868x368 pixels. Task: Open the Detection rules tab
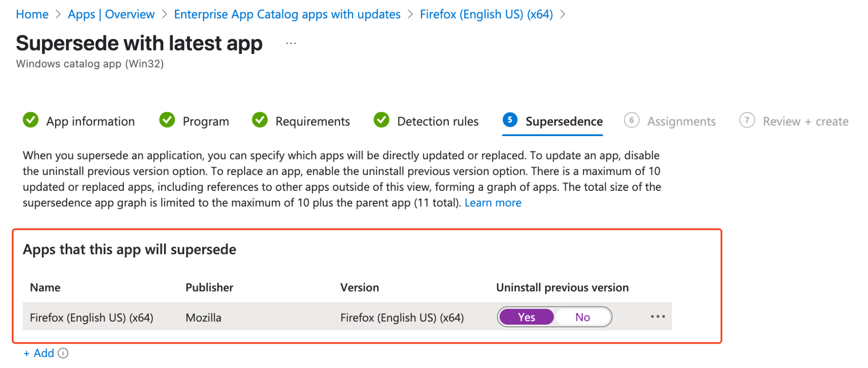[438, 122]
